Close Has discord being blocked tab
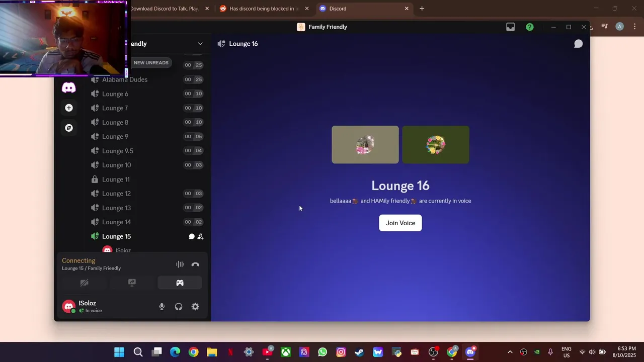The image size is (644, 362). (307, 9)
